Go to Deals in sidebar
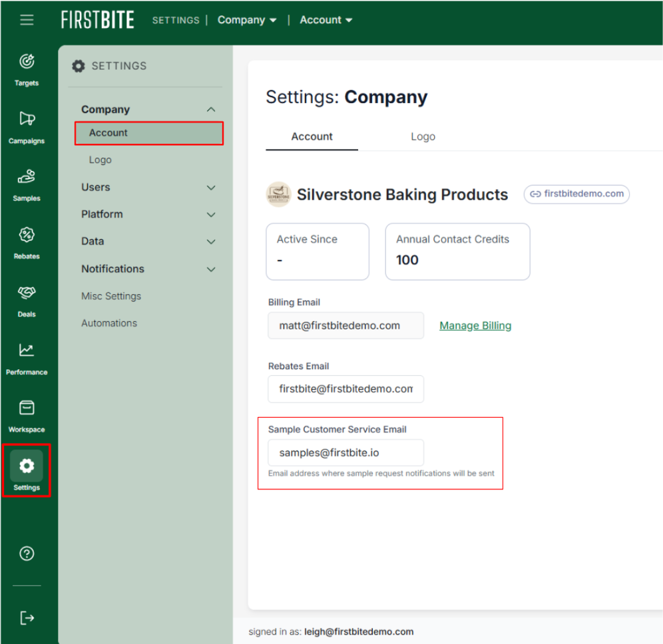Image resolution: width=663 pixels, height=644 pixels. pos(27,301)
